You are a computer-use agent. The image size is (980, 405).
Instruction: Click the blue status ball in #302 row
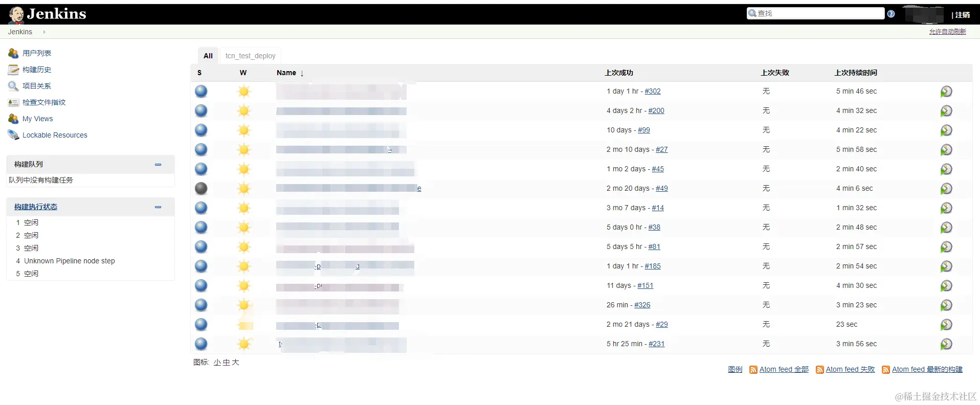(x=201, y=91)
